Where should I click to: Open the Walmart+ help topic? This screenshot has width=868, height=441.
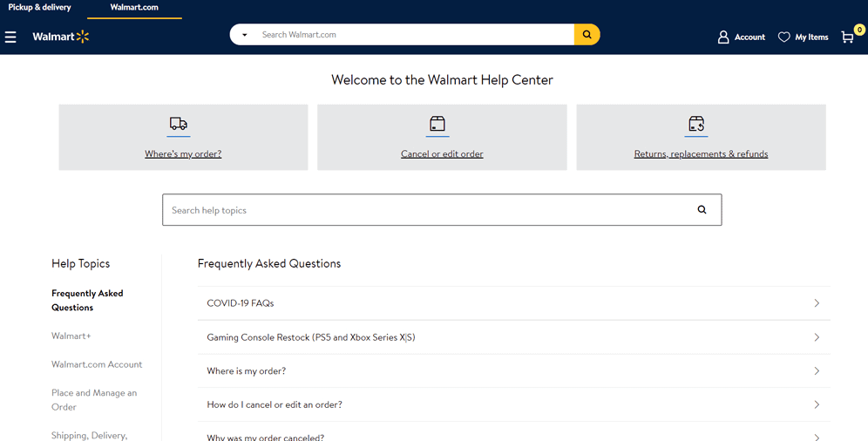point(71,336)
